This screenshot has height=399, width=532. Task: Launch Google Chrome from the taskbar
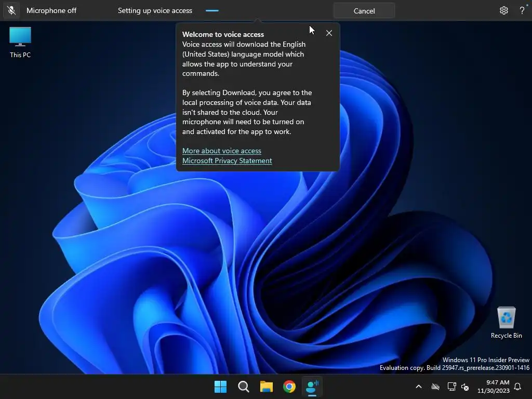(x=289, y=387)
